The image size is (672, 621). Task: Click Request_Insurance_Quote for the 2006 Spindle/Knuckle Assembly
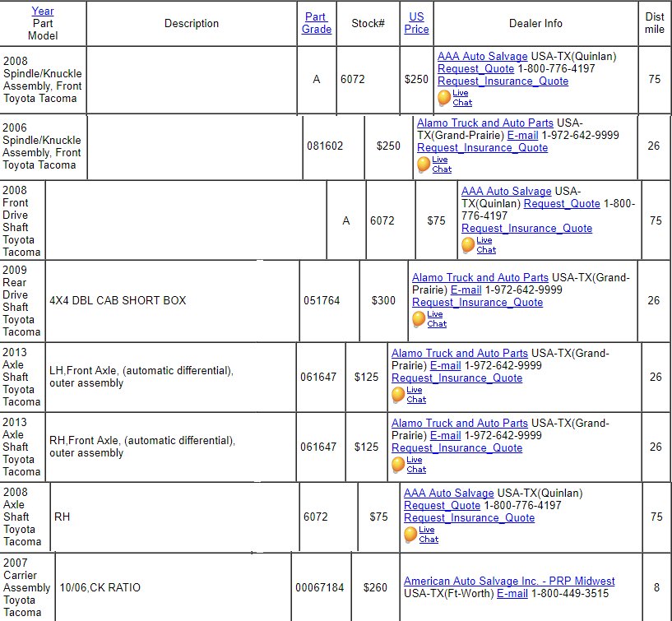click(x=483, y=148)
